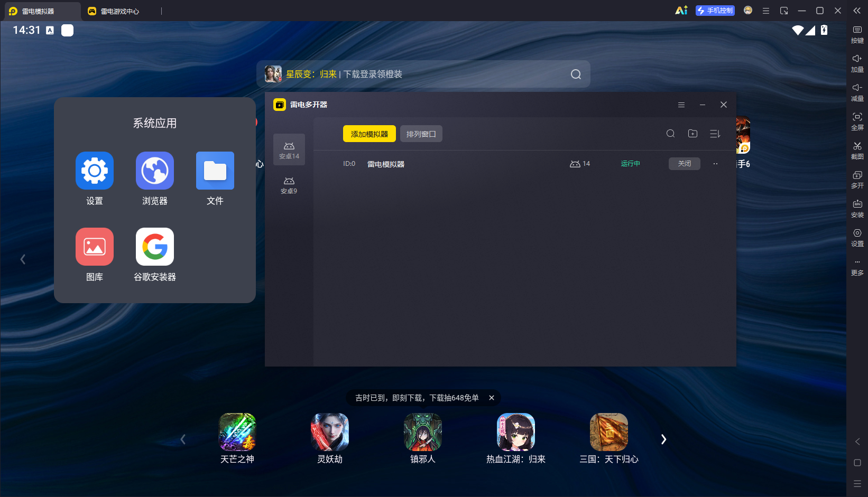Screen dimensions: 868x497
Task: Click 添加模拟器 button
Action: pos(370,134)
